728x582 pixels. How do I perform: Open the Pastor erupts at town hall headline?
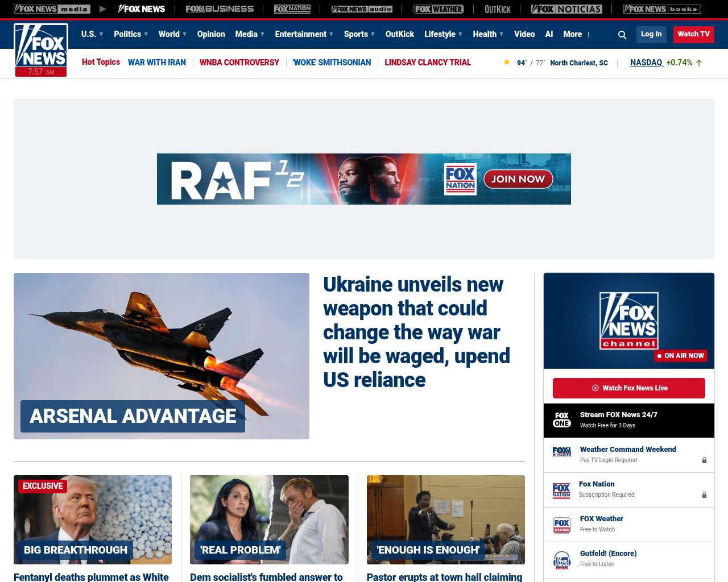[x=444, y=577]
